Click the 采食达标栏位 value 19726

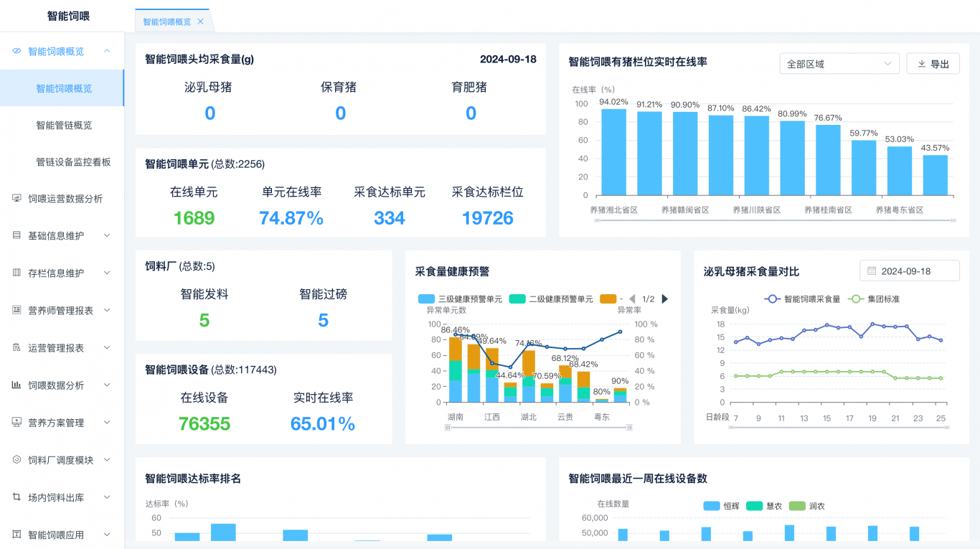pyautogui.click(x=488, y=218)
